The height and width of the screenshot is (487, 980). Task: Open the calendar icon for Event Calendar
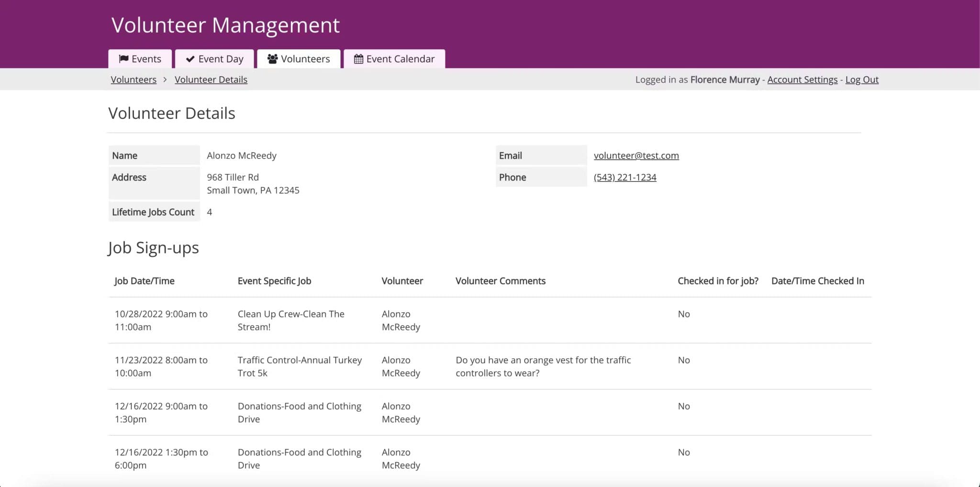click(358, 58)
